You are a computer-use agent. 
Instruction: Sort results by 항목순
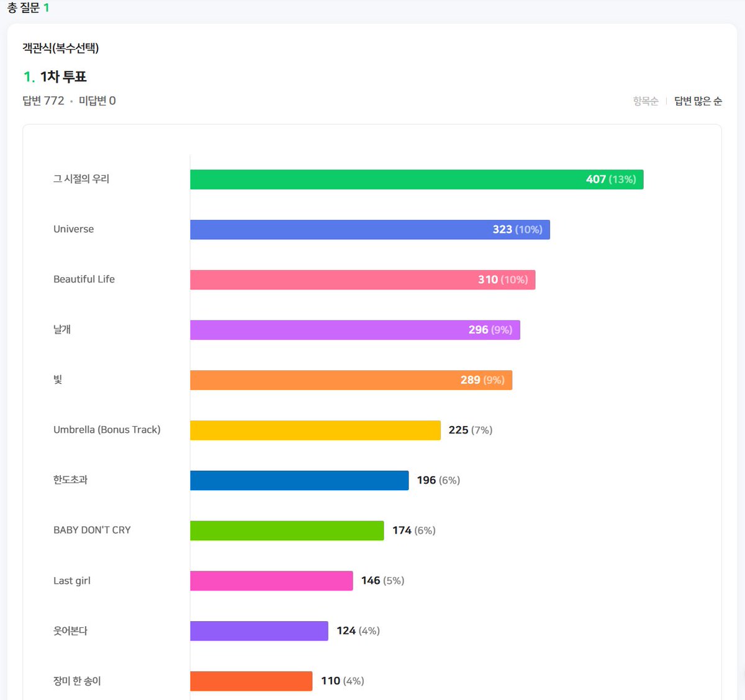point(646,101)
